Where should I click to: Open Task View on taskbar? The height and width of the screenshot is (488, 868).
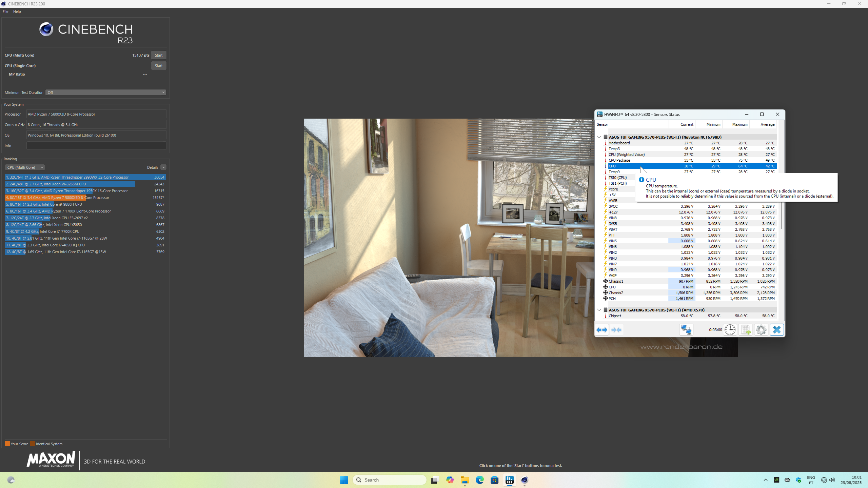click(x=435, y=480)
